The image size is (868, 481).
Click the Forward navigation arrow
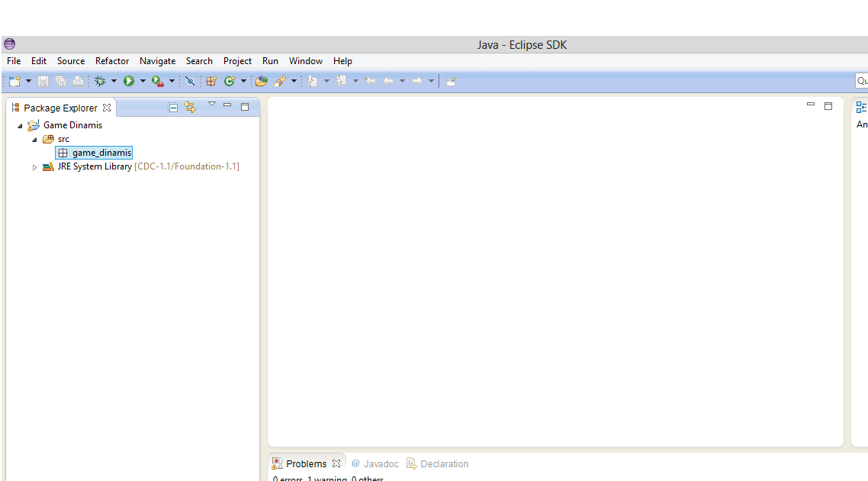[417, 82]
